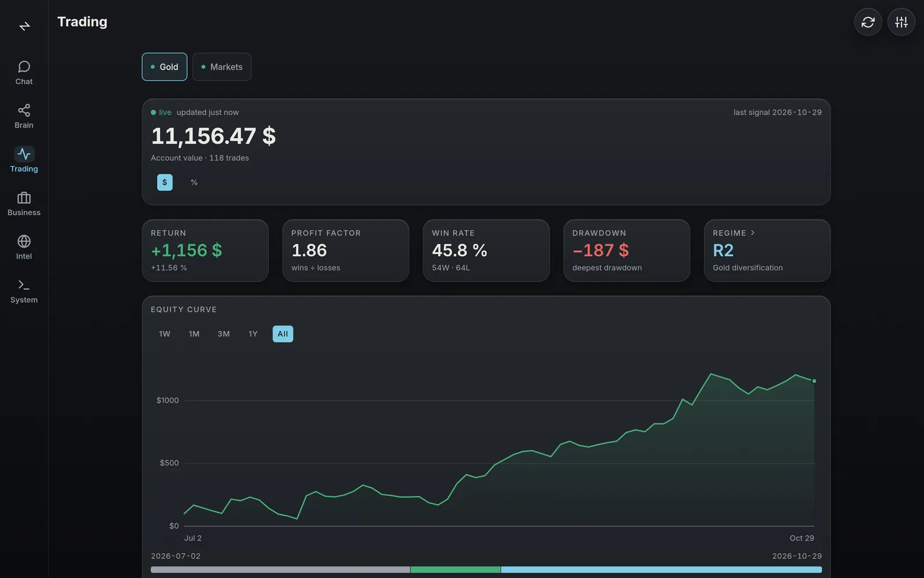Switch to the Gold tab
The height and width of the screenshot is (578, 924).
pos(165,67)
